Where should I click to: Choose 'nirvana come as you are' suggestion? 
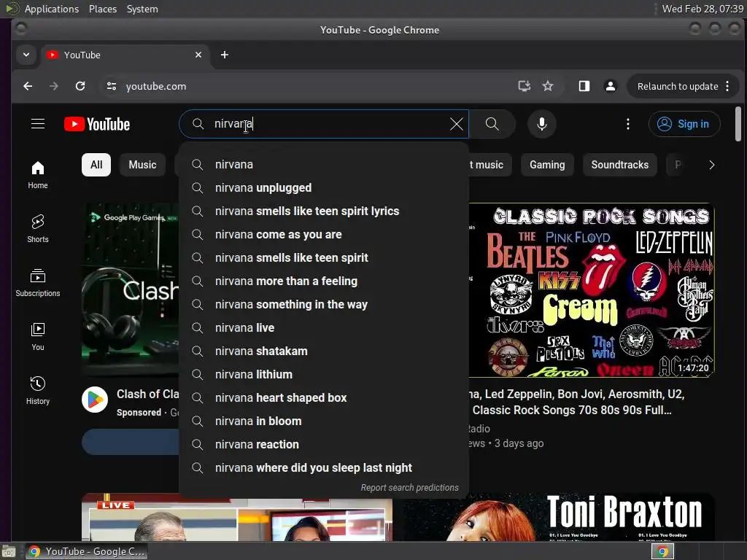pos(324,234)
